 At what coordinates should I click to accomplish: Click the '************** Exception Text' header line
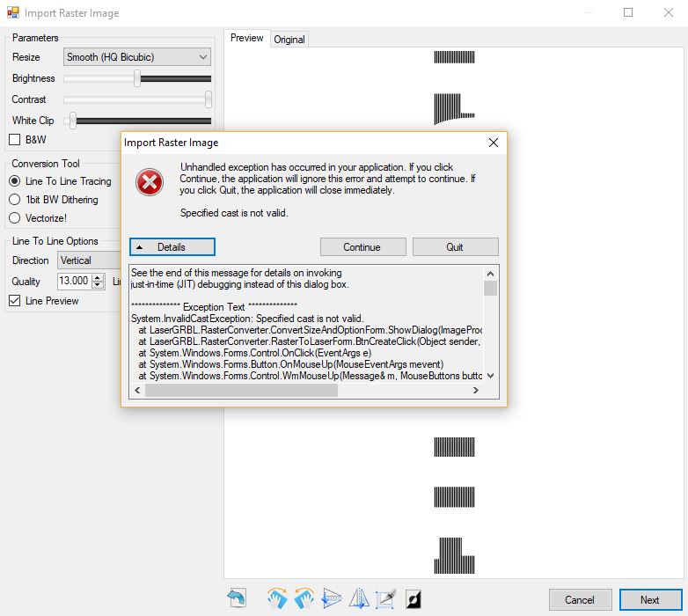tap(214, 307)
